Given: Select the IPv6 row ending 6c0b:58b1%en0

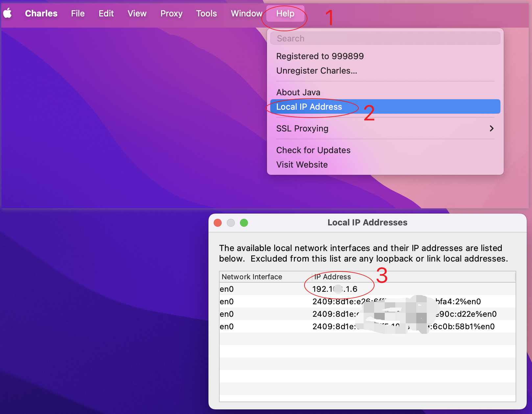Looking at the screenshot, I should (x=367, y=326).
